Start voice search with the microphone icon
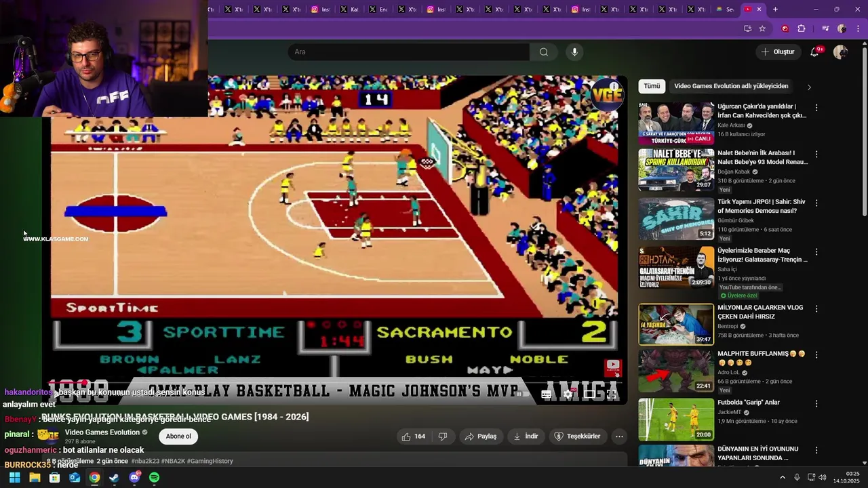This screenshot has width=868, height=488. click(x=574, y=52)
